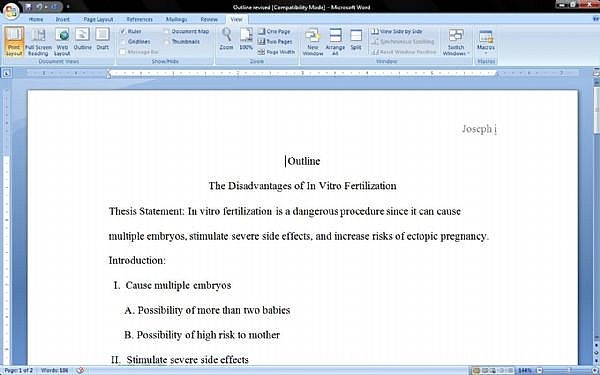Select the Web Layout view icon

(x=62, y=42)
